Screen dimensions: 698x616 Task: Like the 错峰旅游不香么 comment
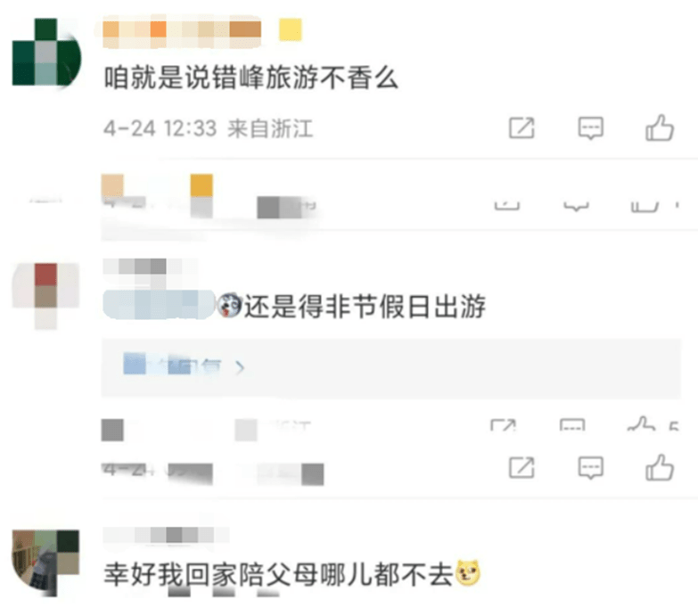click(660, 127)
